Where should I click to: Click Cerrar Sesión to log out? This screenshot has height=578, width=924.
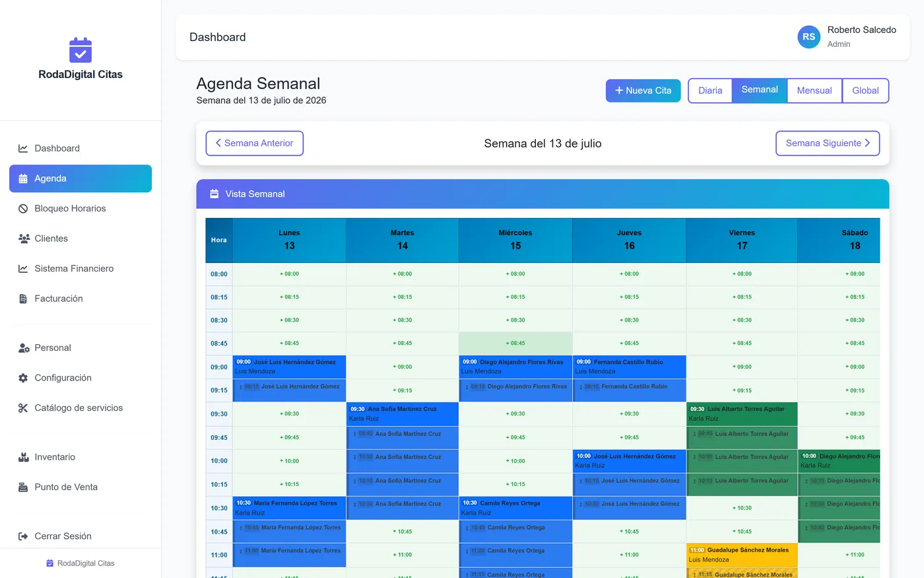[81, 536]
